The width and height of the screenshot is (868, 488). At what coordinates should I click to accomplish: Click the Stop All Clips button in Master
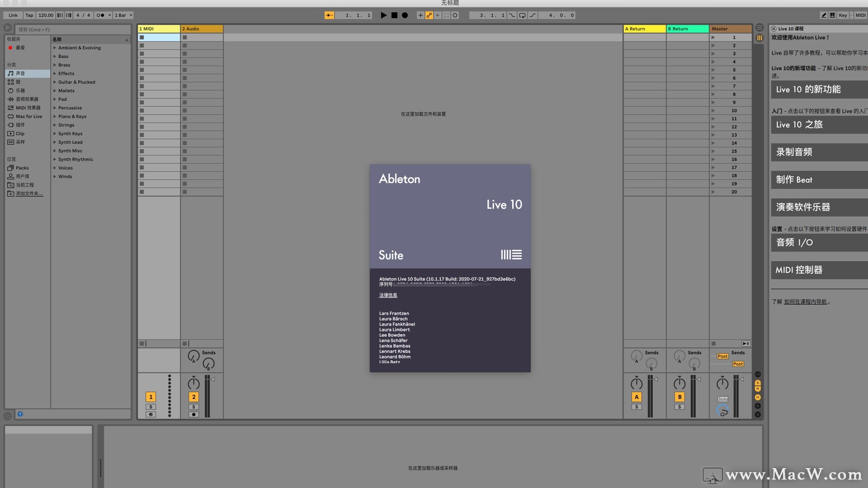[x=713, y=343]
